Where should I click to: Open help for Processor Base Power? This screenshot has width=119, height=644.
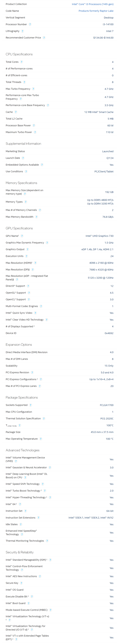pos(34,126)
